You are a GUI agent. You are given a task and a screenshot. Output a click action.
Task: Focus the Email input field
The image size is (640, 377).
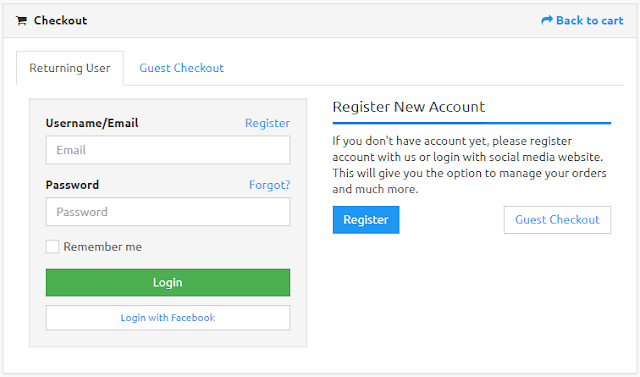pos(168,150)
